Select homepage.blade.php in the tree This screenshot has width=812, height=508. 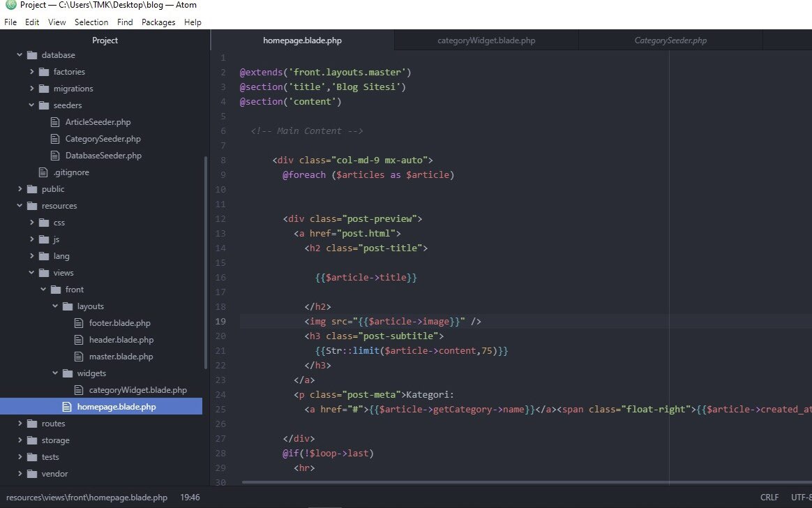[101, 407]
